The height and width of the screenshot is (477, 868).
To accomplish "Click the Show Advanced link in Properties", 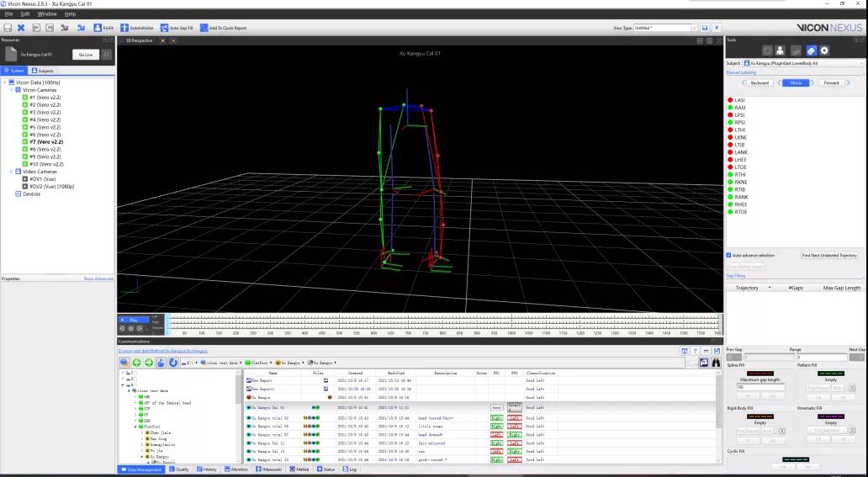I will pos(98,278).
